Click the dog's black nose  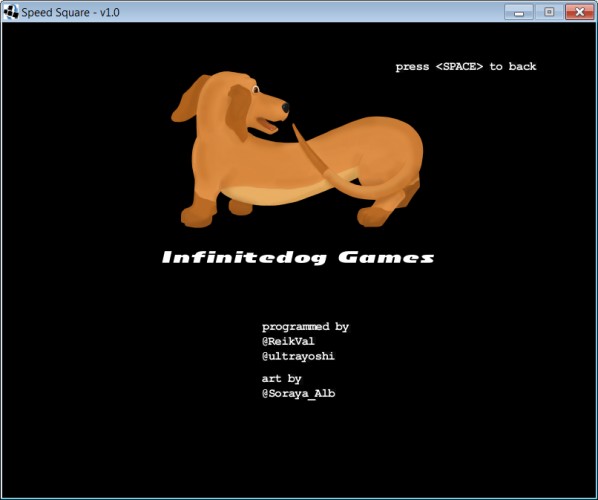tap(285, 107)
